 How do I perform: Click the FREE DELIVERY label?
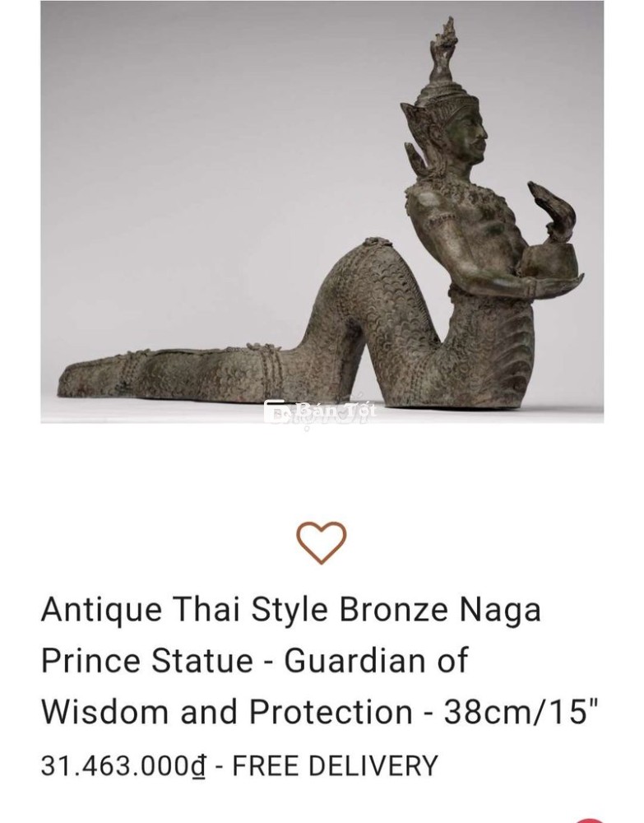click(x=335, y=765)
